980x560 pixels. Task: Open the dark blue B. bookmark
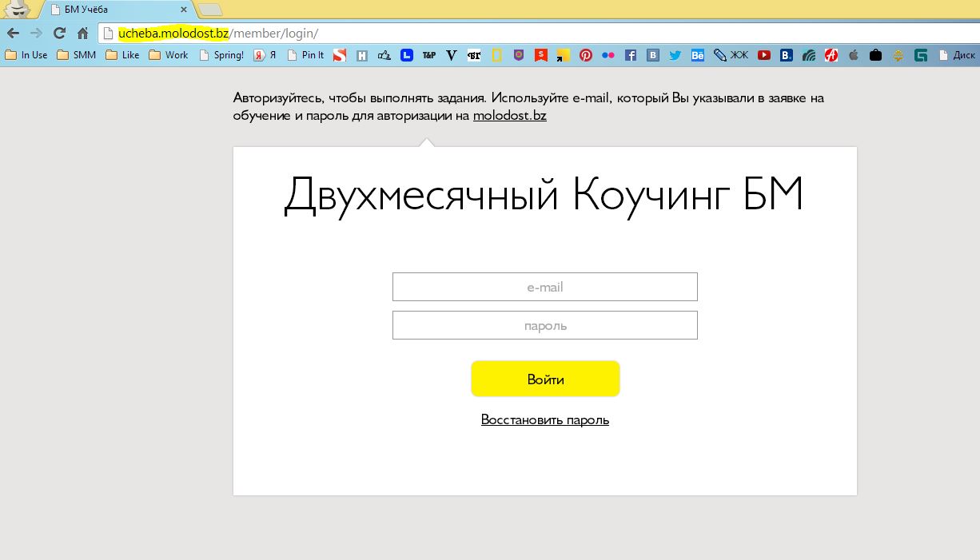787,55
